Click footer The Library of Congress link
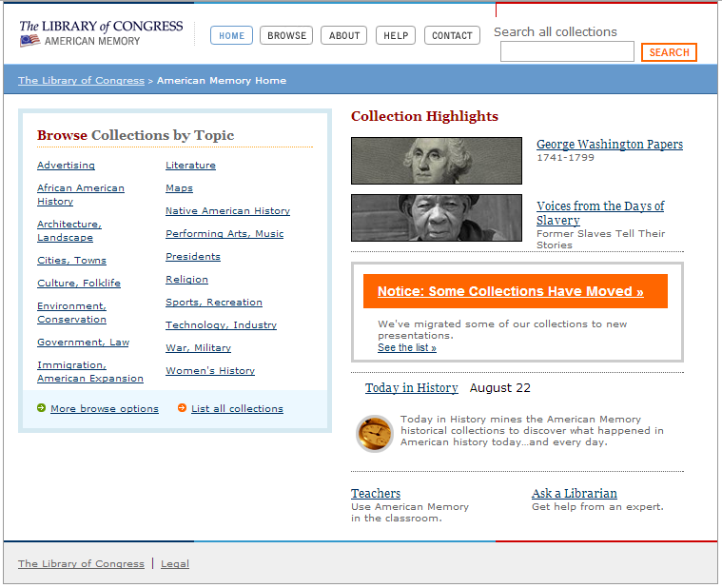This screenshot has height=588, width=722. (x=81, y=564)
